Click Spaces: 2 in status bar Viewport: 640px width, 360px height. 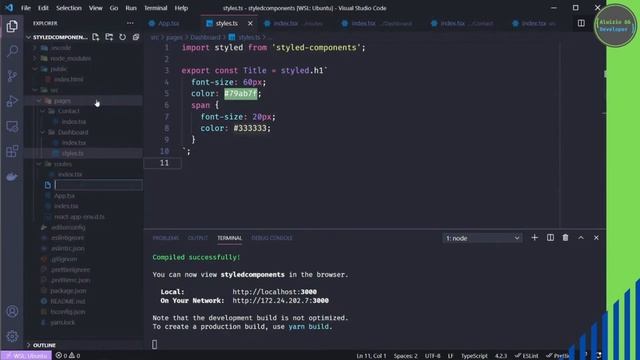405,356
